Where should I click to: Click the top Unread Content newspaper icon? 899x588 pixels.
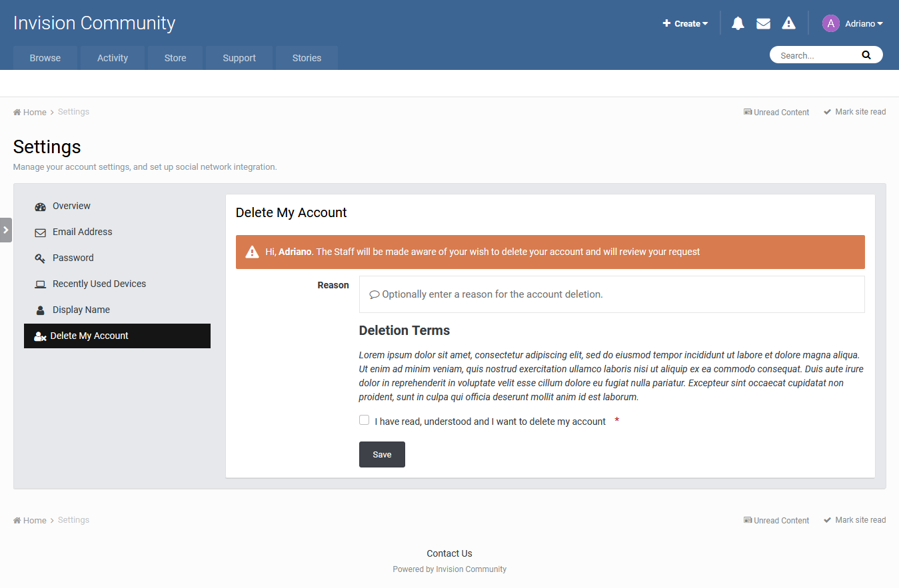(748, 112)
